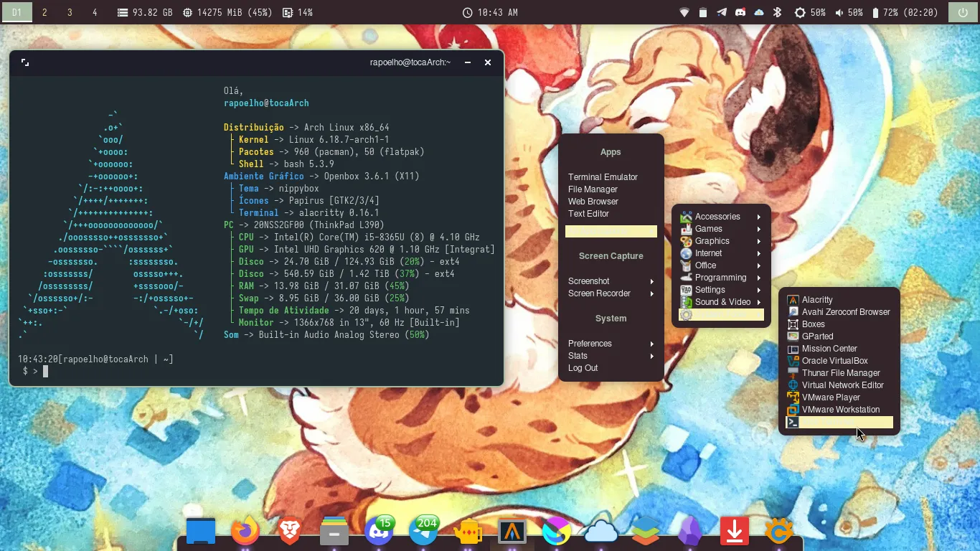Switch to workspace 2
The width and height of the screenshot is (980, 551).
[x=44, y=12]
